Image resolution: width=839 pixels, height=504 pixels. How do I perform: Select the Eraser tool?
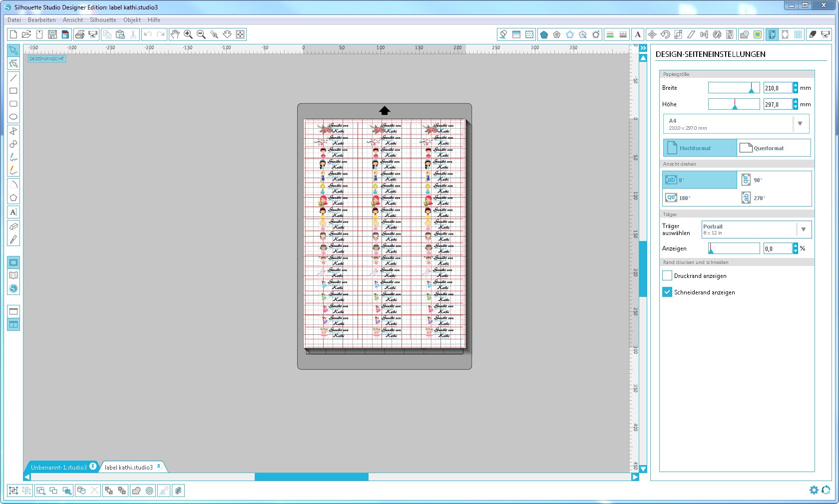pyautogui.click(x=13, y=227)
